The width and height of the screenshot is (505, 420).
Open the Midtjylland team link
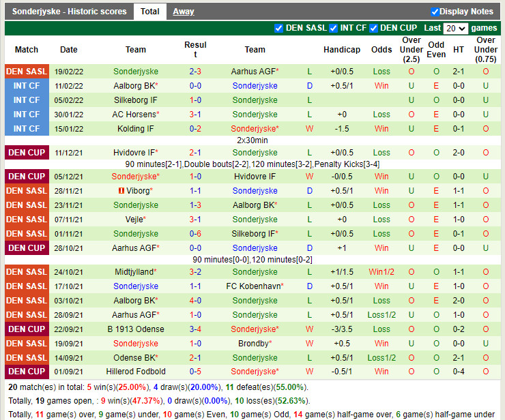(134, 272)
